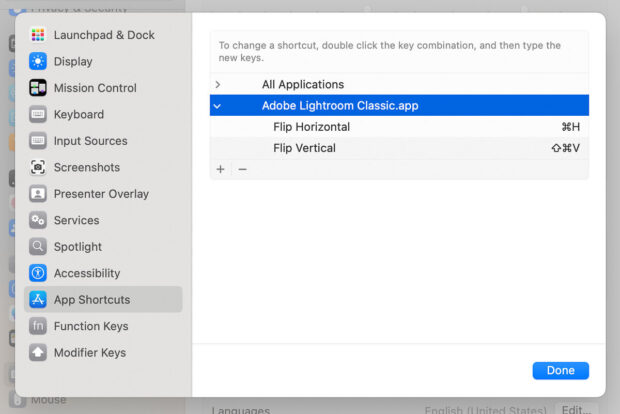Click the Function Keys fn icon

(38, 326)
